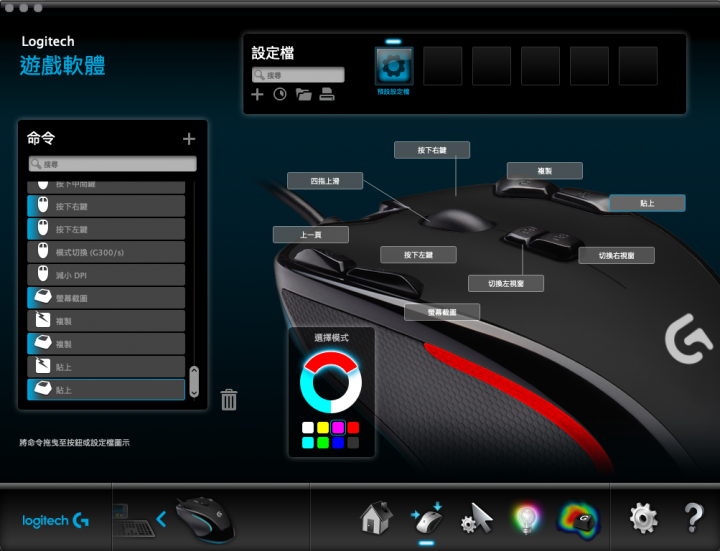Select the 複製 command with lightning macro icon
The width and height of the screenshot is (720, 551).
106,321
